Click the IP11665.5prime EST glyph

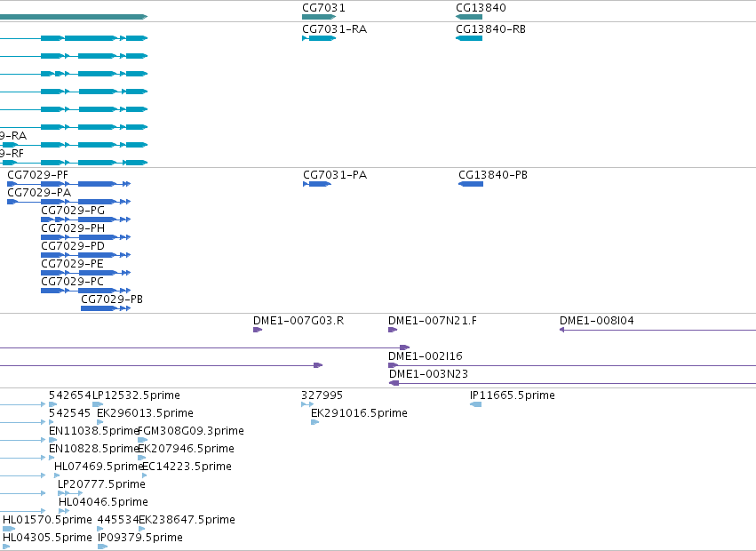pos(475,404)
